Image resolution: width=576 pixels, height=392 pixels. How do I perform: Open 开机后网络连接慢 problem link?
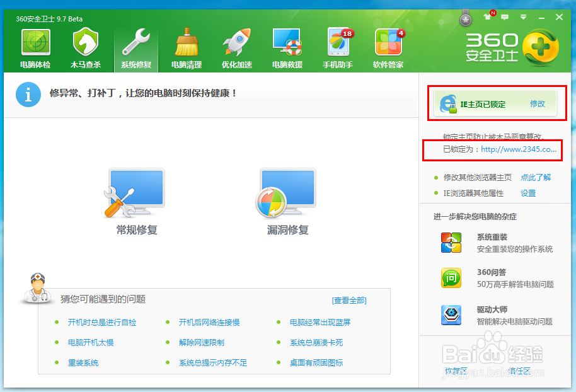click(209, 323)
